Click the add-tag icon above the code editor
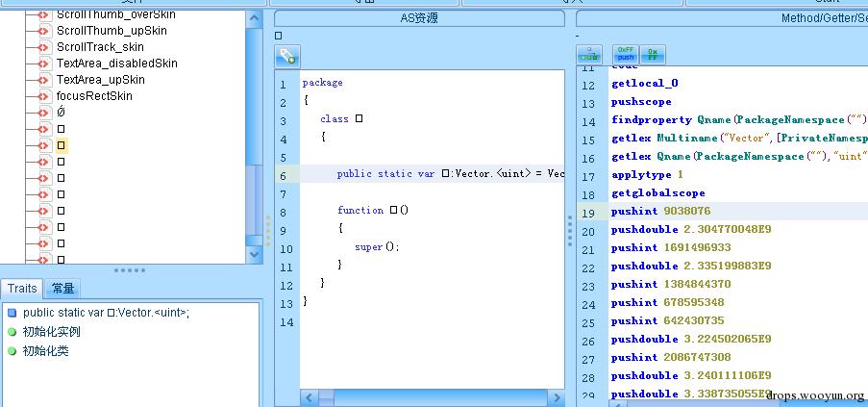 287,56
